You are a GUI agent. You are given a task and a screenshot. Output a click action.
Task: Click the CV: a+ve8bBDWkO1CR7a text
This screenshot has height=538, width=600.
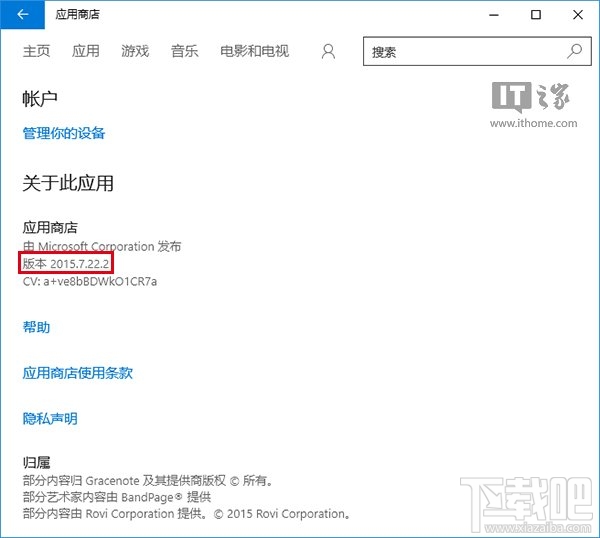(90, 282)
